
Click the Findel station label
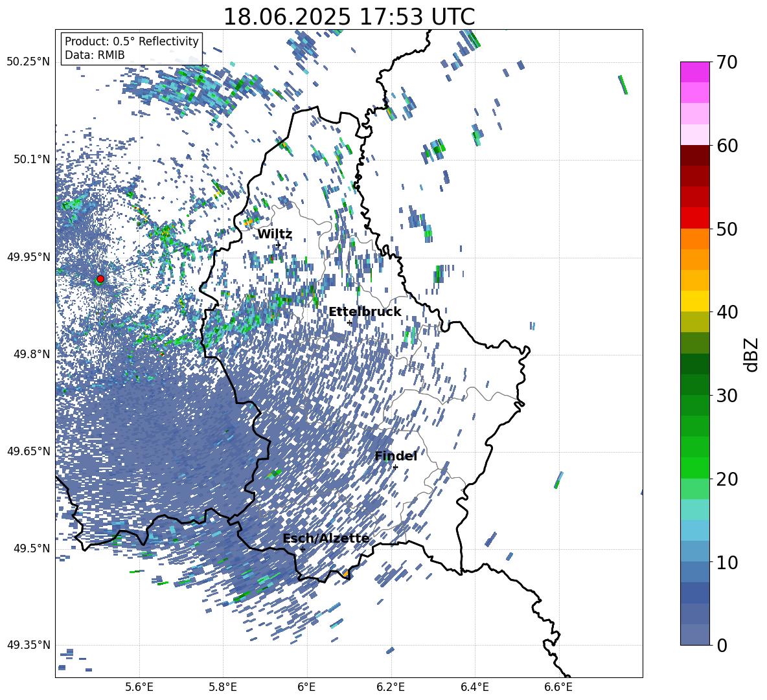[x=396, y=456]
